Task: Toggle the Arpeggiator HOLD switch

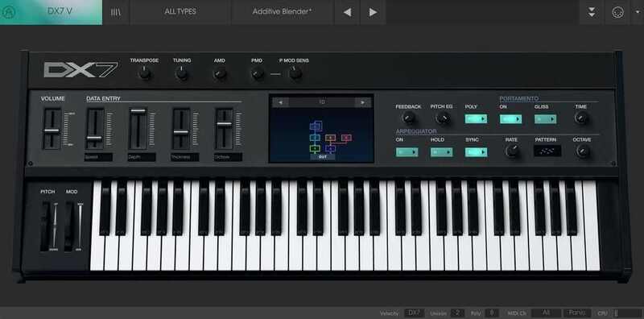Action: click(441, 152)
